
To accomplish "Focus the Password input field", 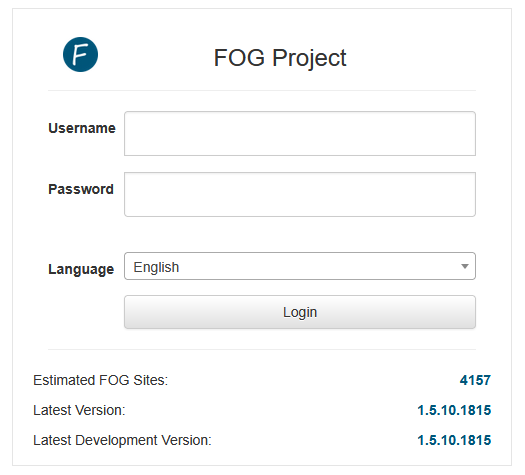I will coord(300,194).
